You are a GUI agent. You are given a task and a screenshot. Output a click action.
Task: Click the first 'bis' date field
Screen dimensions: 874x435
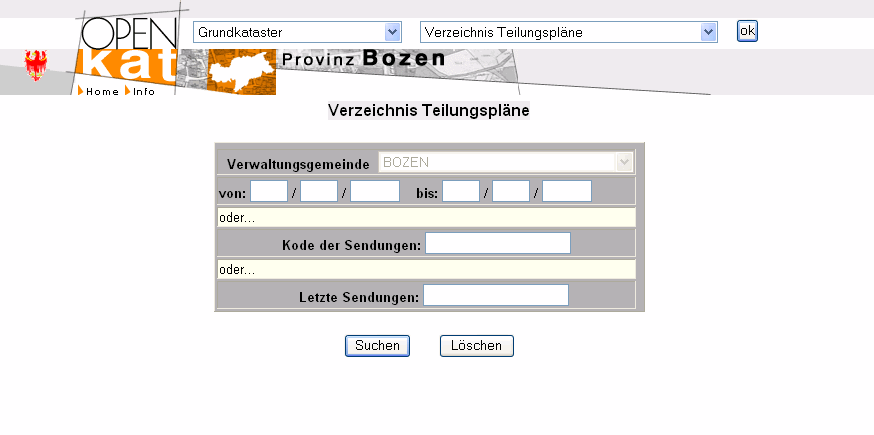tap(461, 191)
